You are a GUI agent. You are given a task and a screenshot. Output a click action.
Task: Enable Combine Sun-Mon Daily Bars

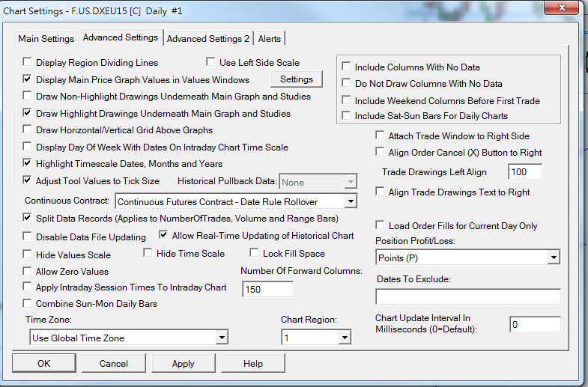coord(27,303)
